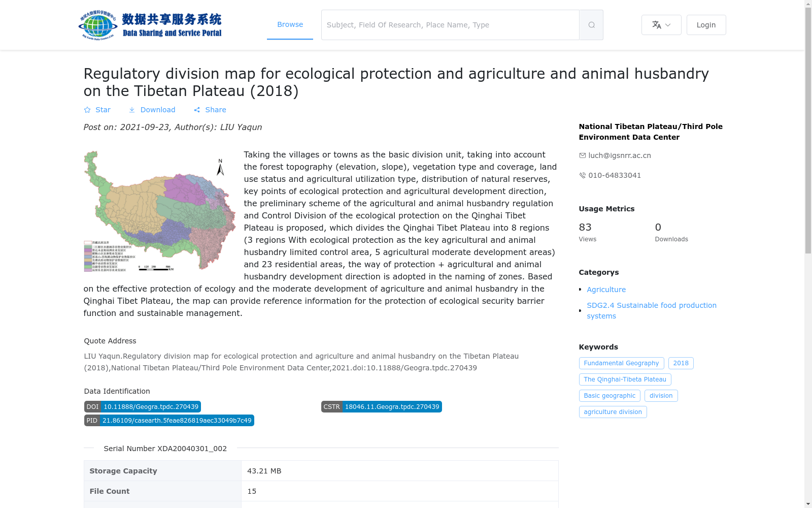The height and width of the screenshot is (508, 812).
Task: Open the Tibetan Plateau map thumbnail
Action: coord(159,211)
